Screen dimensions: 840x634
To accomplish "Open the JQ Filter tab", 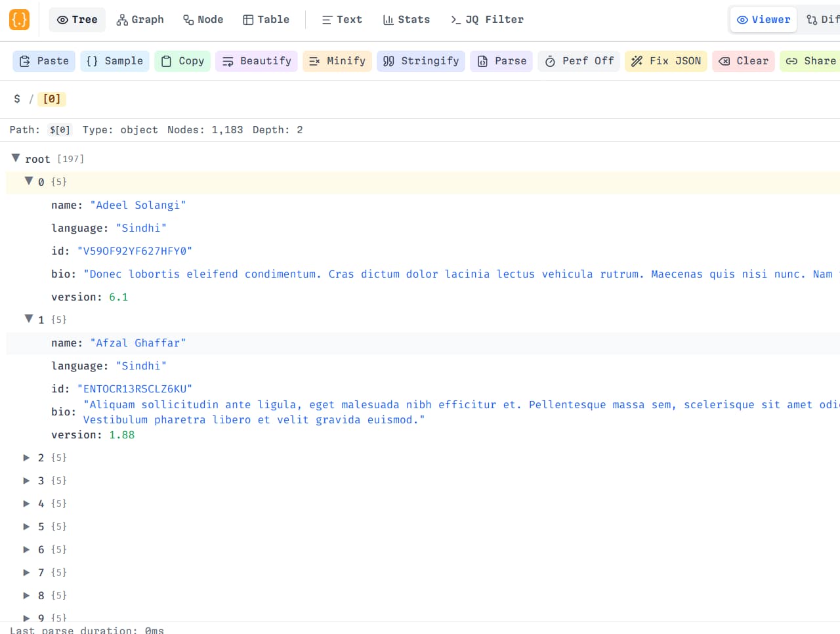I will click(487, 20).
